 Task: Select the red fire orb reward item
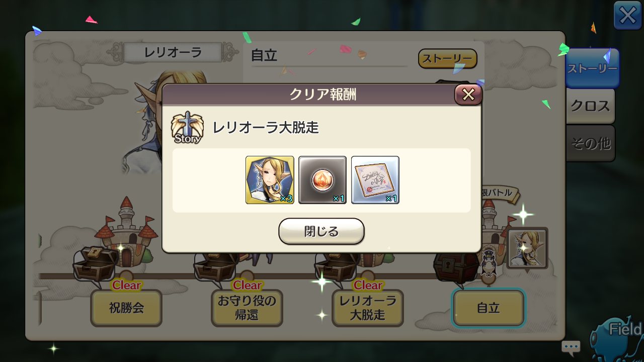[x=323, y=180]
